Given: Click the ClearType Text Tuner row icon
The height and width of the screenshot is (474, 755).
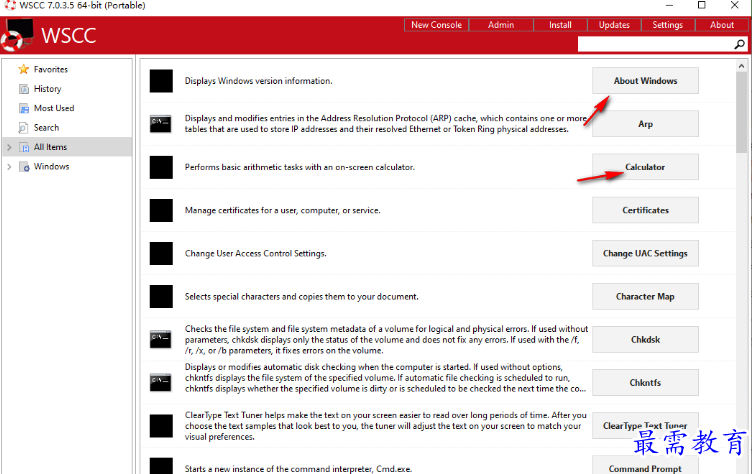Looking at the screenshot, I should tap(161, 426).
